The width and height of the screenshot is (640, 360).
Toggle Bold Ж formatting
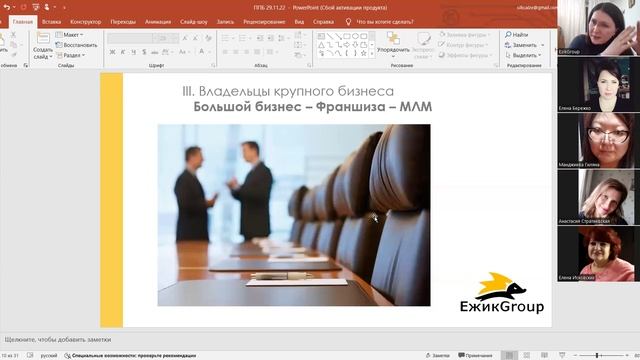[112, 52]
